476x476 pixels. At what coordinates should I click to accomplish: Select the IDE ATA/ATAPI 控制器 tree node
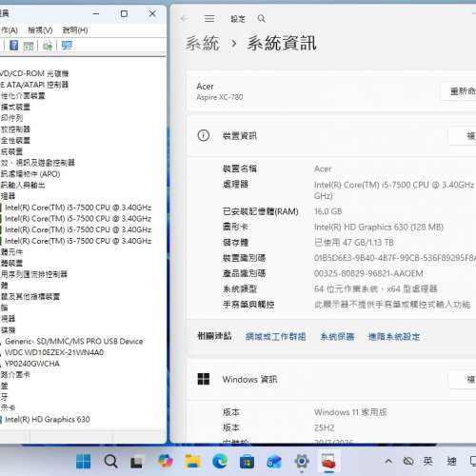(34, 85)
